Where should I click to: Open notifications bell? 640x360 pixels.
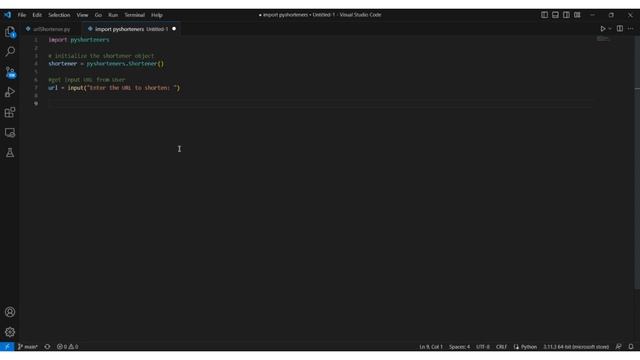631,347
